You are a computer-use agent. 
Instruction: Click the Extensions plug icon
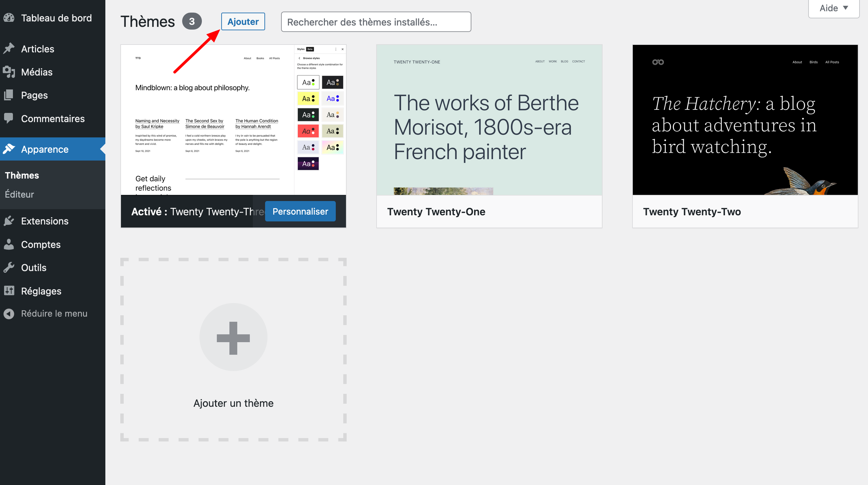click(x=9, y=221)
